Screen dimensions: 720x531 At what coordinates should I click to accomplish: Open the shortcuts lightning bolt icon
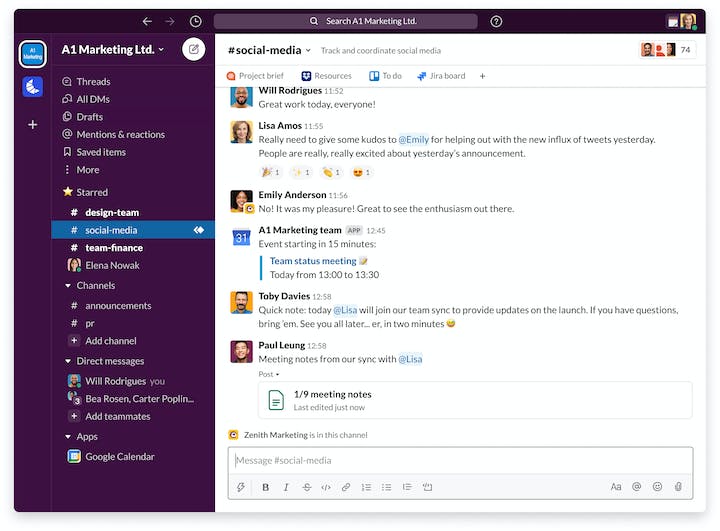241,487
